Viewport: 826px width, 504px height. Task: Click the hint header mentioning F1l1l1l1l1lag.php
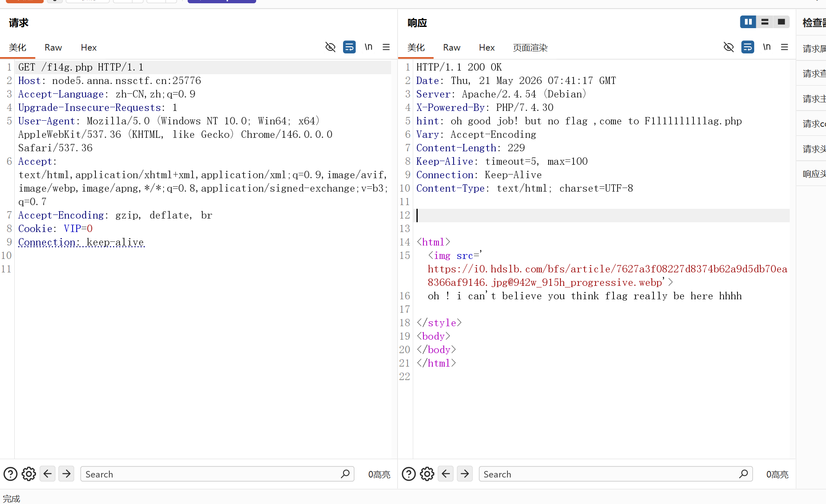pos(579,121)
